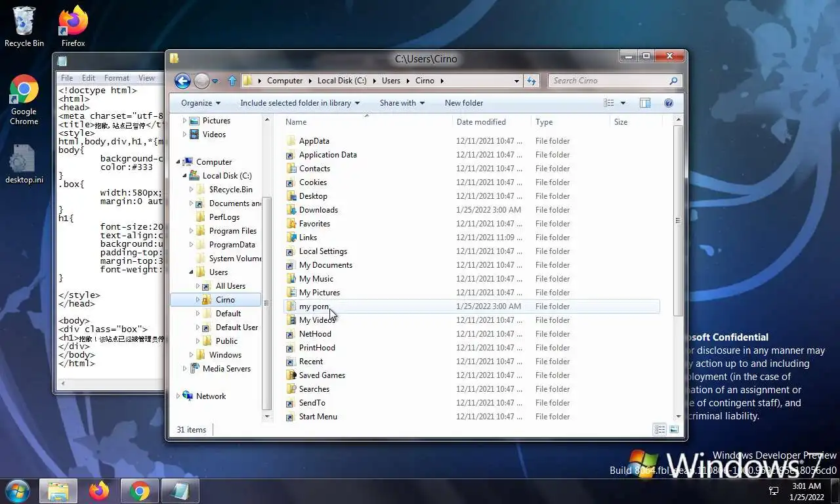Viewport: 840px width, 504px height.
Task: Open the address bar history dropdown
Action: coord(517,81)
